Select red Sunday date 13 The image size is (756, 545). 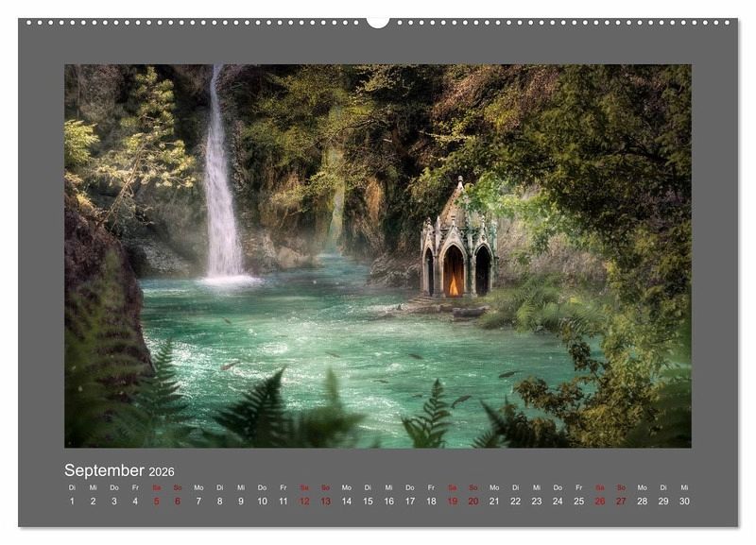[x=325, y=502]
